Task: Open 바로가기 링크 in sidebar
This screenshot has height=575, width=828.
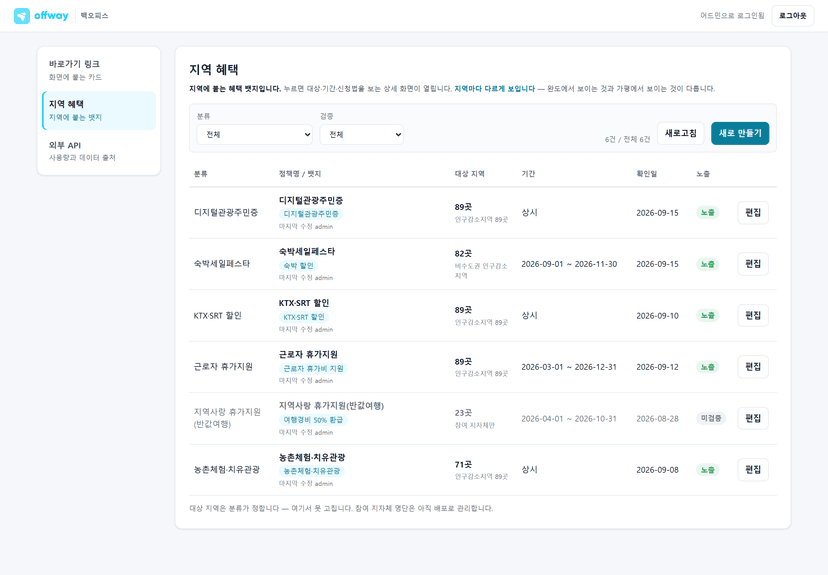Action: (99, 70)
